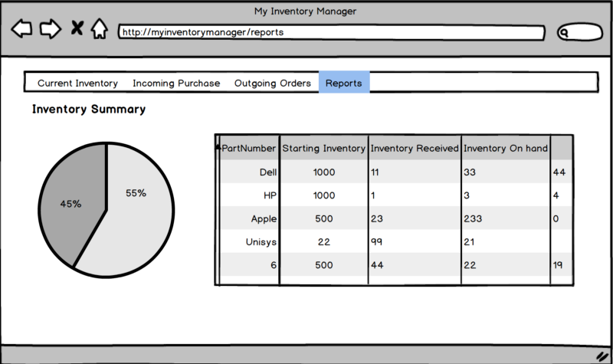
Task: Open the Reports tab
Action: 343,83
